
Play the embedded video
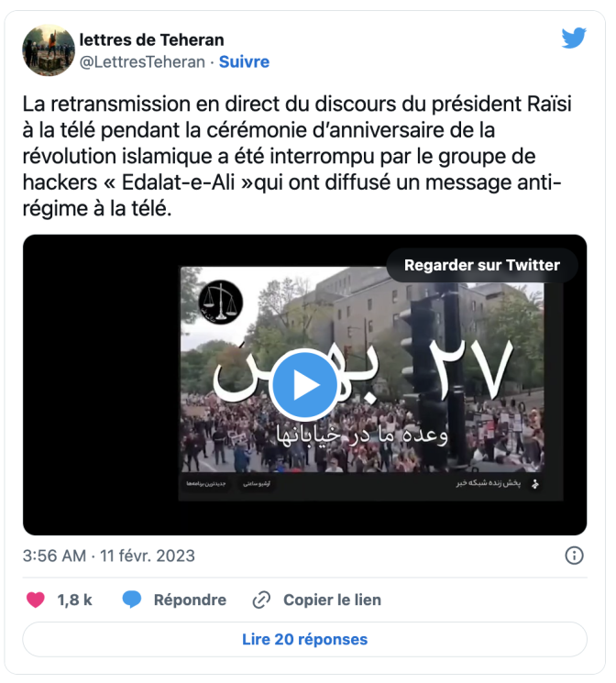coord(303,385)
